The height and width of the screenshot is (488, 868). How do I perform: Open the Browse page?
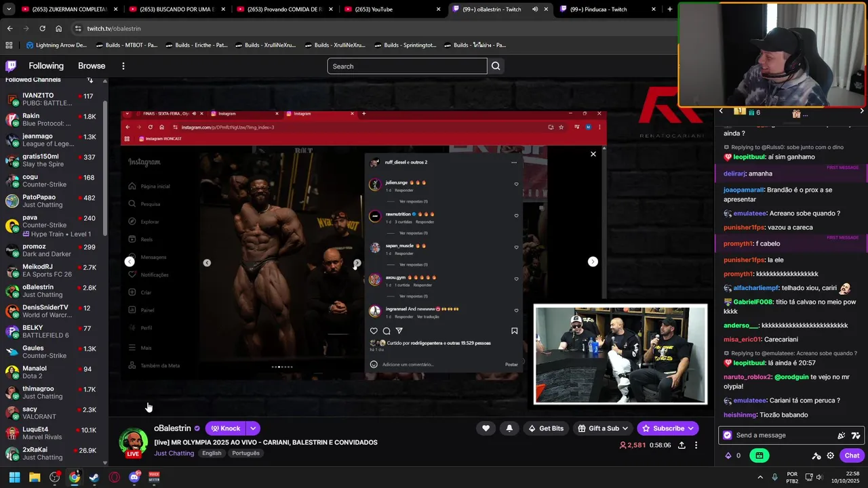(x=92, y=66)
